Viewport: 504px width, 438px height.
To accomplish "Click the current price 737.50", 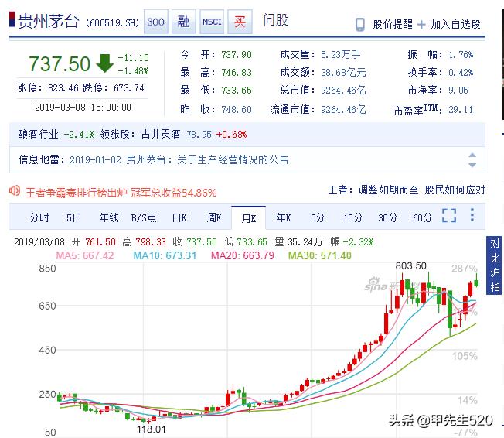I will 60,63.
